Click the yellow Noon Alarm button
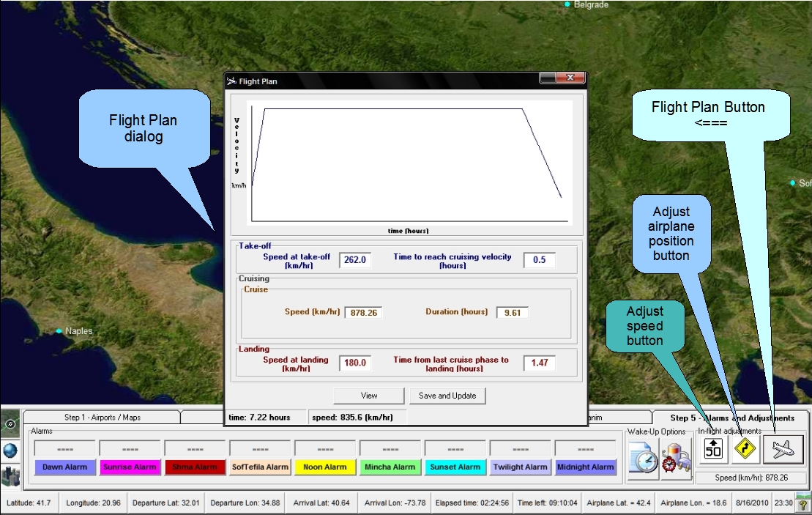Viewport: 812px width, 515px height. pyautogui.click(x=324, y=467)
